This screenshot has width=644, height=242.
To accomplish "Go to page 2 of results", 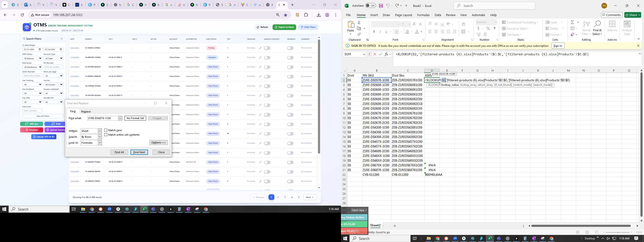I will tap(278, 197).
